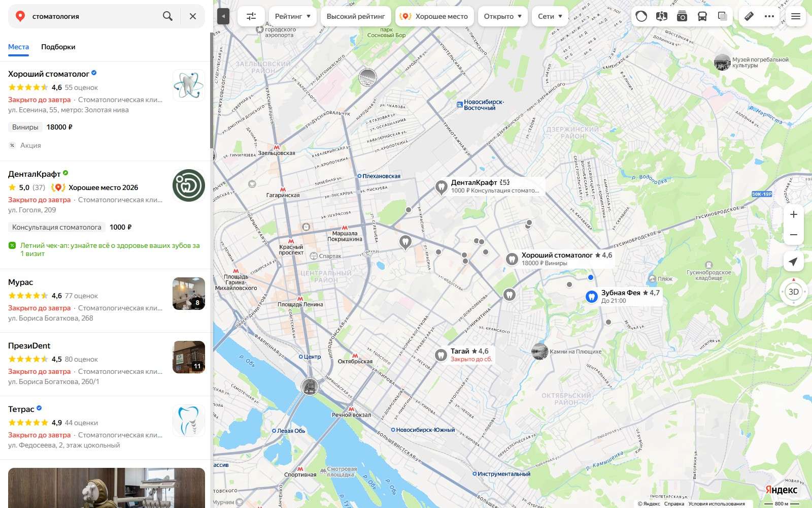Click the Закрыто до завтра status for Мурас
The height and width of the screenshot is (508, 812).
point(39,308)
